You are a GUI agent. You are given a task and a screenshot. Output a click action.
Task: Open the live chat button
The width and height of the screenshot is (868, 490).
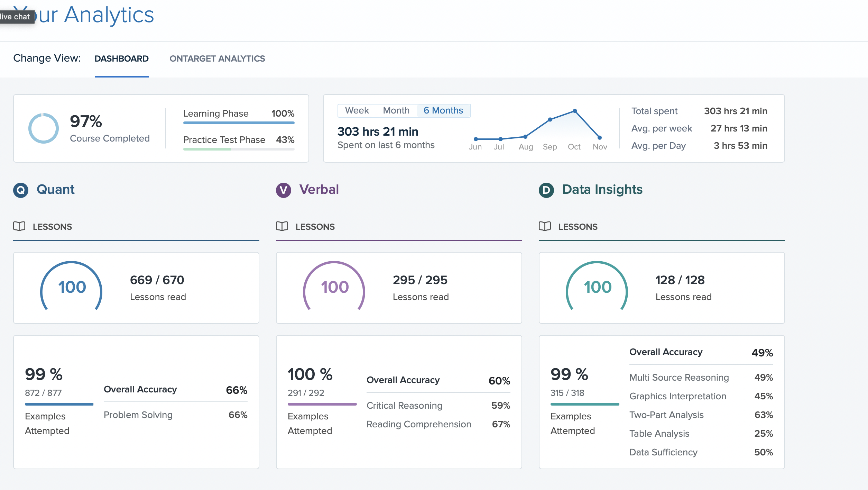coord(16,17)
